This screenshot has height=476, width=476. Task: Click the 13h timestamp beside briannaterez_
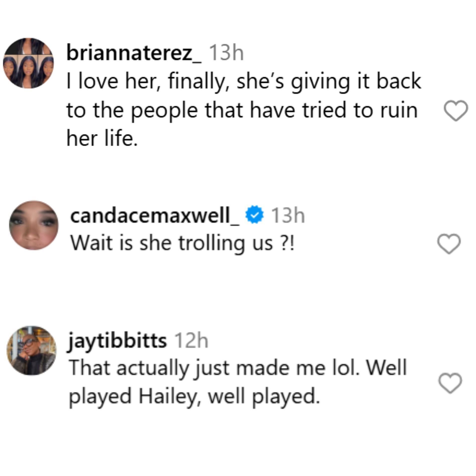coord(226,53)
